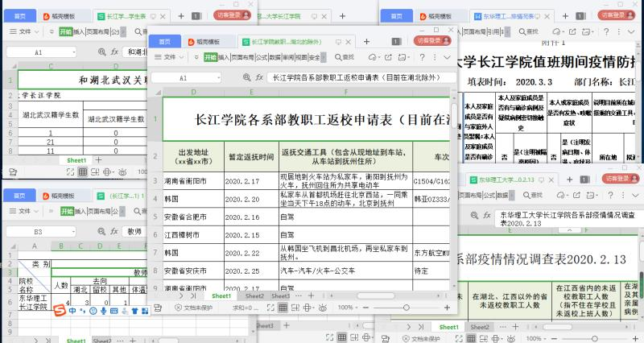
Task: Click the zoom magnifier icon beside fx
Action: (x=247, y=78)
